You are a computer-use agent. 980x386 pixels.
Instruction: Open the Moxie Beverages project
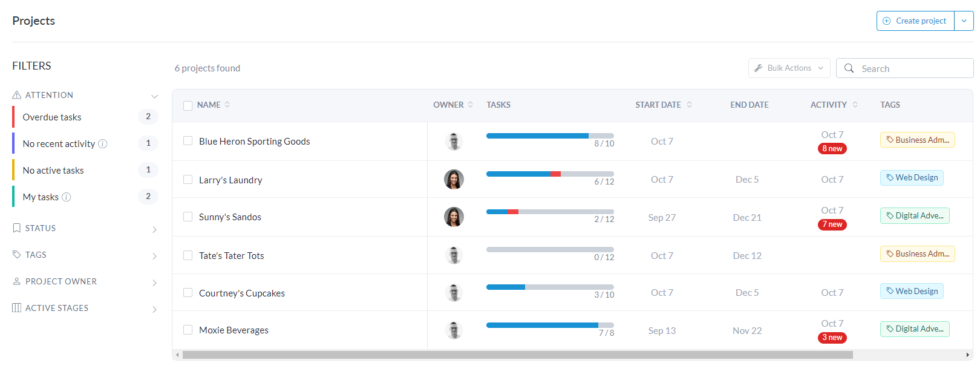pyautogui.click(x=234, y=330)
